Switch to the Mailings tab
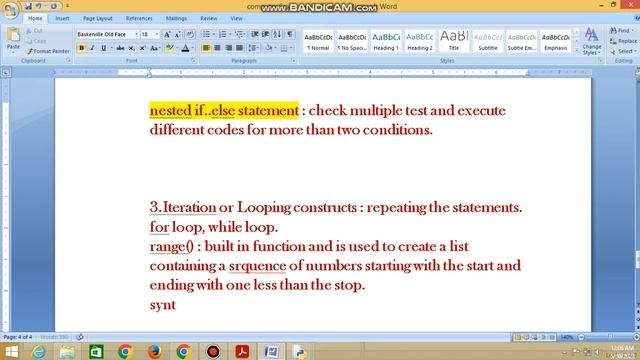640x360 pixels. [176, 18]
